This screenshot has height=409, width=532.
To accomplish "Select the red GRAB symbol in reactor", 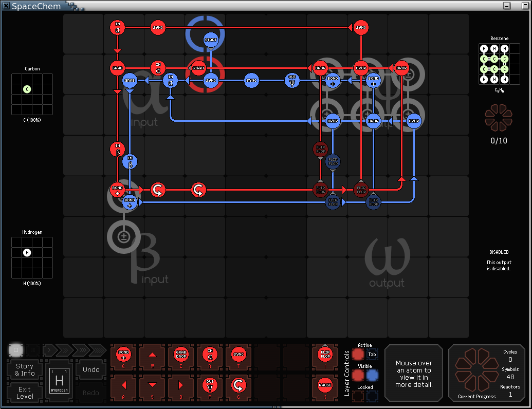I will 117,68.
